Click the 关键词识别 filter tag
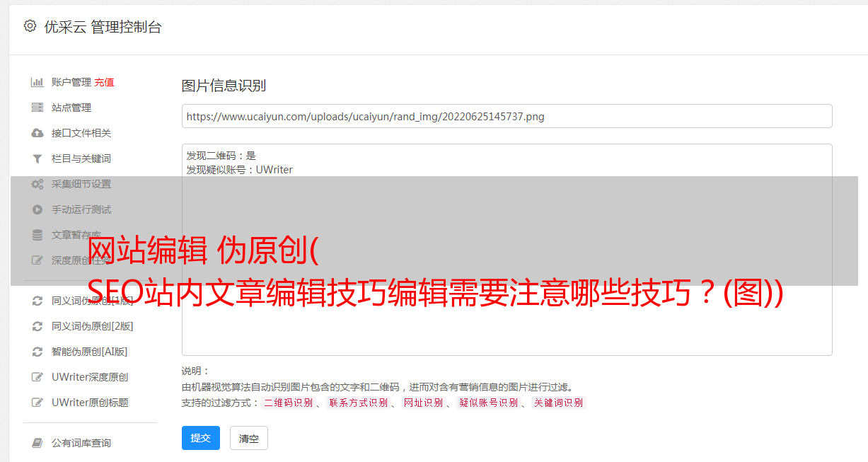 coord(559,403)
